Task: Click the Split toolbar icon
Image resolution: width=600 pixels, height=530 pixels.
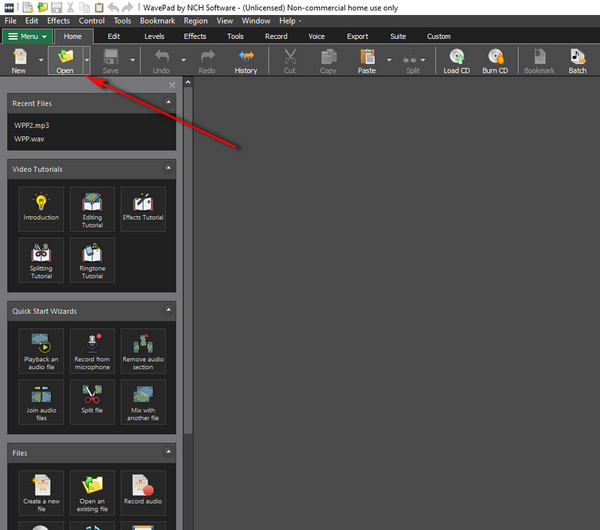Action: (x=410, y=60)
